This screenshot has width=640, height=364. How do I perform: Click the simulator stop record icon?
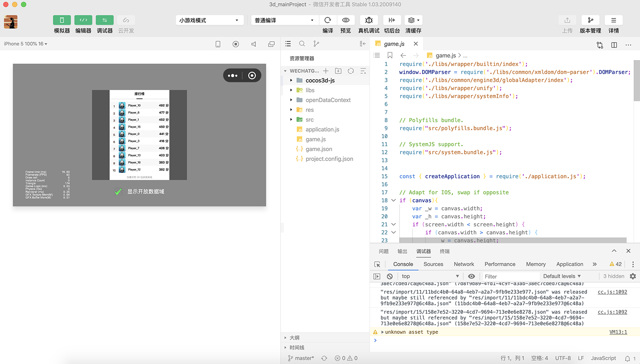coord(236,44)
